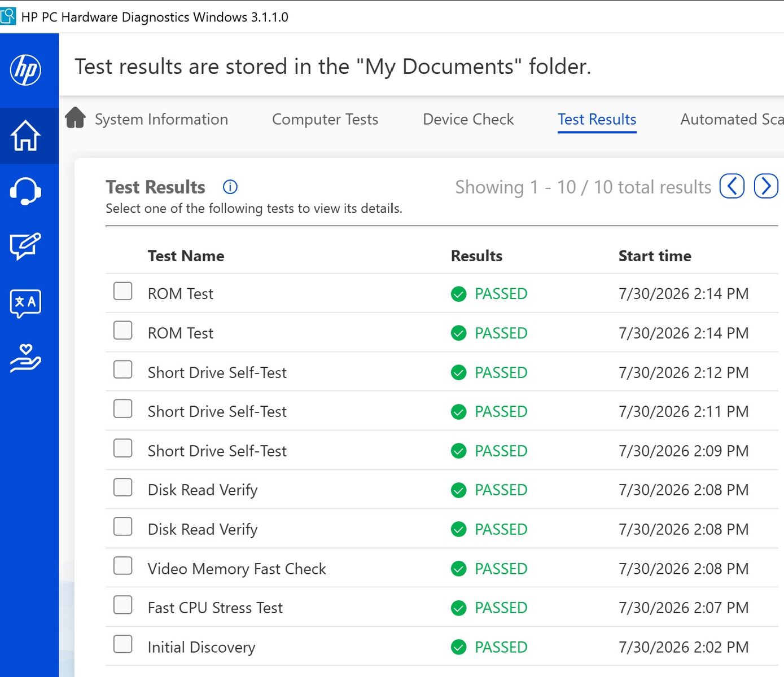The height and width of the screenshot is (677, 784).
Task: Click the 'My Documents' folder banner text
Action: coord(333,67)
